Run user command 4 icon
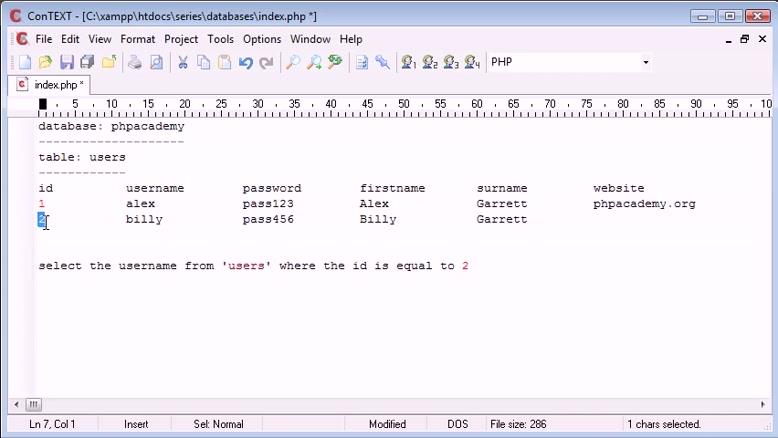This screenshot has width=778, height=438. click(472, 63)
